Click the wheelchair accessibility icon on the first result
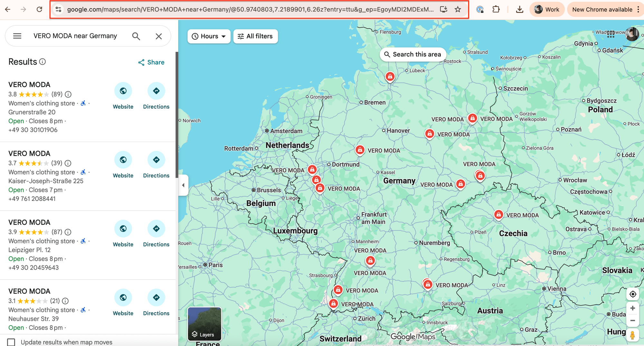Image resolution: width=644 pixels, height=346 pixels. (83, 103)
